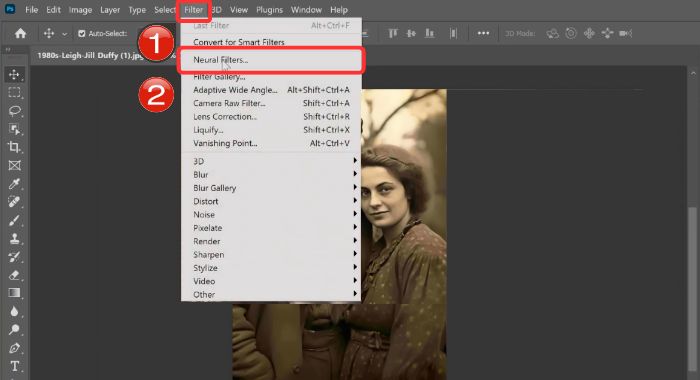
Task: Click the 3D roll mode icon
Action: pyautogui.click(x=571, y=33)
